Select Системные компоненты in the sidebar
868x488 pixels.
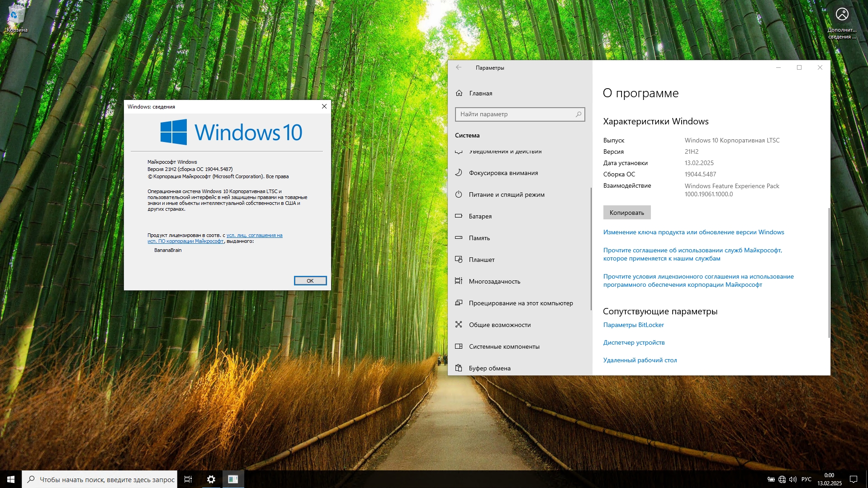520,346
